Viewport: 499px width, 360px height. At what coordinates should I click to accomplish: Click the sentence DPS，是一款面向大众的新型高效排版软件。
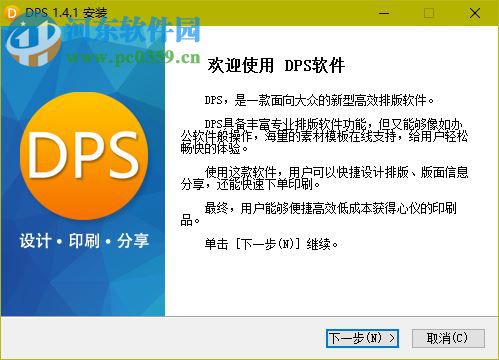(320, 100)
